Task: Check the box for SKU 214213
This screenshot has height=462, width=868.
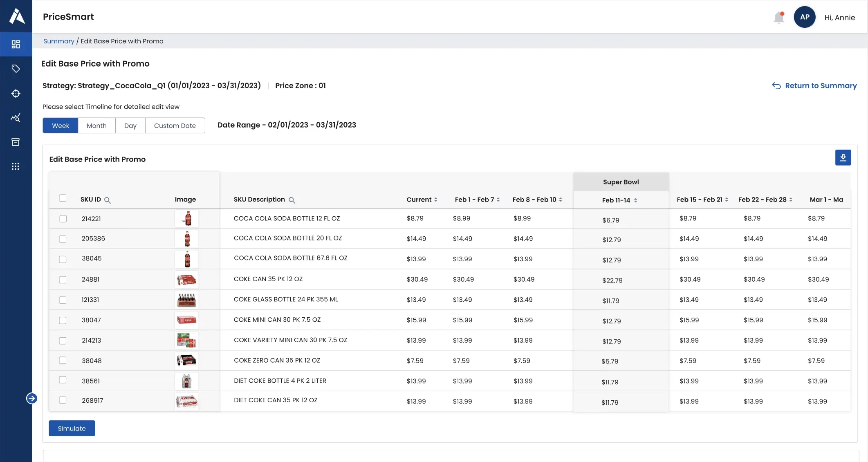Action: (63, 341)
